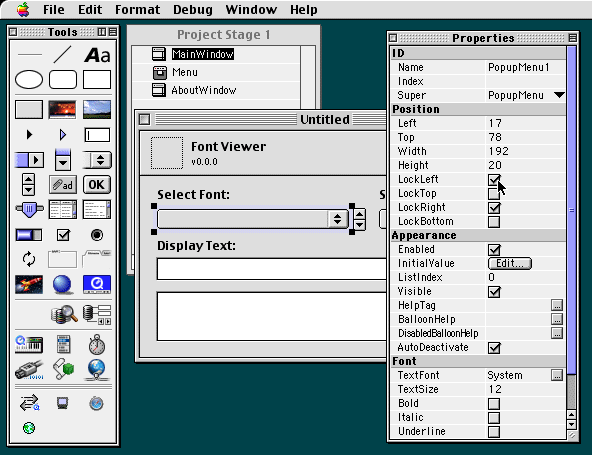The height and width of the screenshot is (455, 592).
Task: Select the StaticText "Aa" tool
Action: [x=97, y=55]
